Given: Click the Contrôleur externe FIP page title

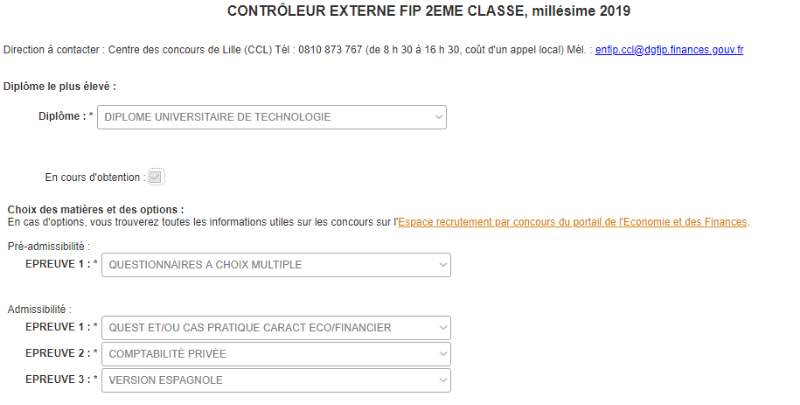Looking at the screenshot, I should [429, 11].
